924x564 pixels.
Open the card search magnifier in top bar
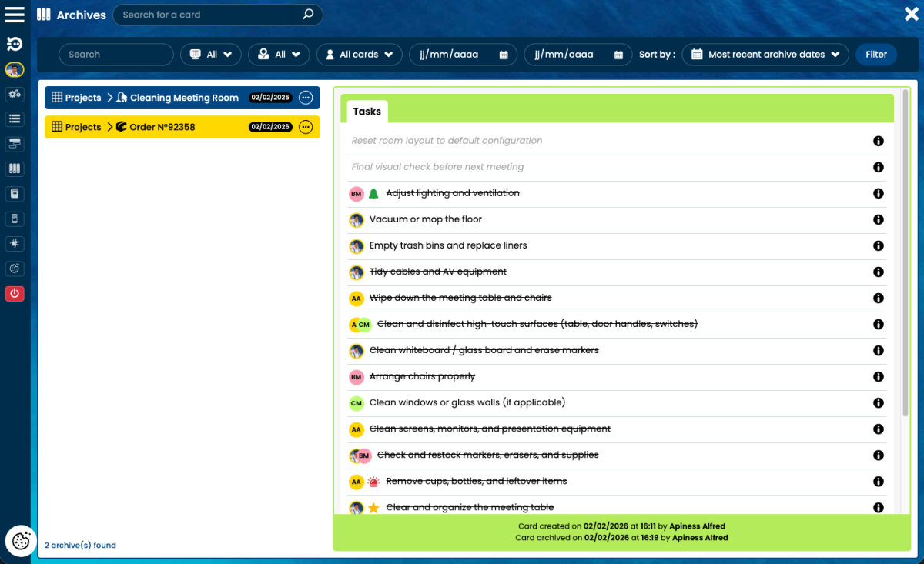307,15
